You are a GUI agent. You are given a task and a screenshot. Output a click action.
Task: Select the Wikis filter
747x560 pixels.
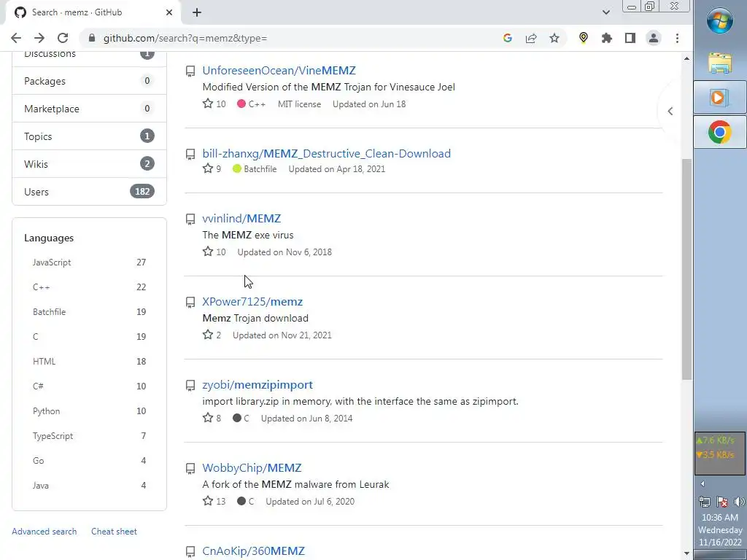[x=89, y=164]
